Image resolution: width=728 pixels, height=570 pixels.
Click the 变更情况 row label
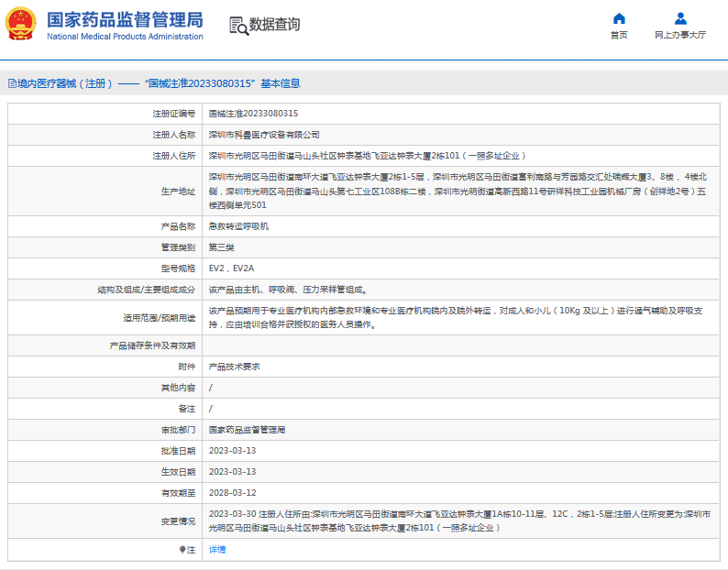[179, 521]
